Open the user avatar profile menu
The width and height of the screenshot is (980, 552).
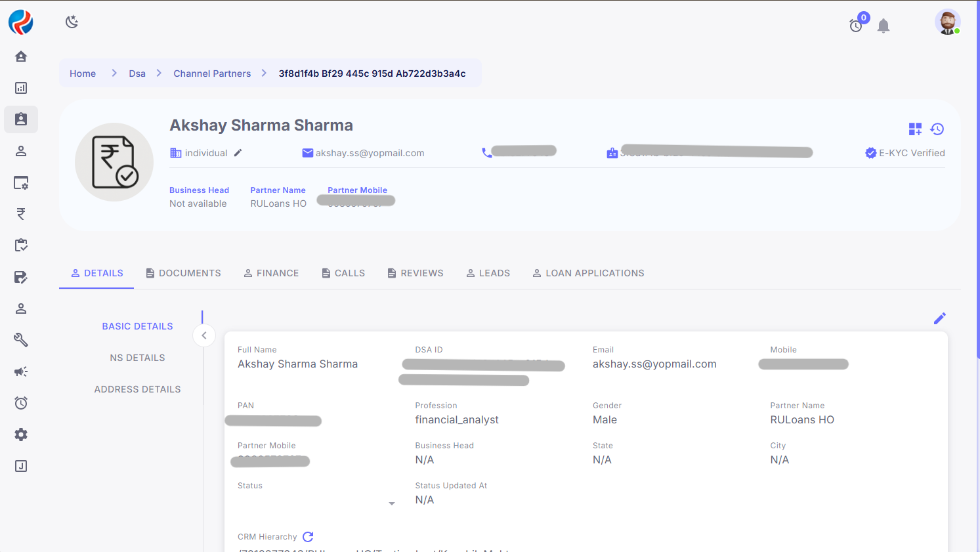tap(947, 22)
